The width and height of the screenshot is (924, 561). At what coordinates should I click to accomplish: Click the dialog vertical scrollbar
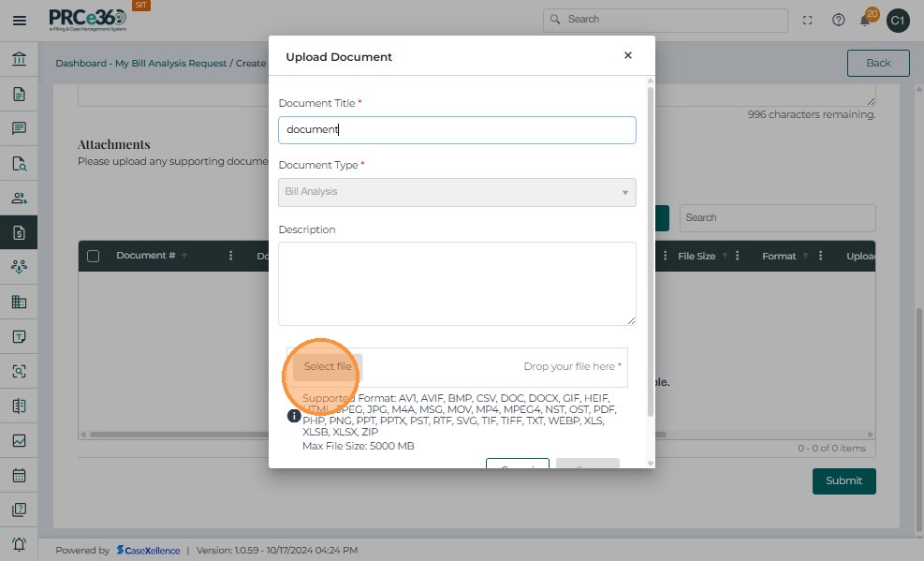point(651,252)
